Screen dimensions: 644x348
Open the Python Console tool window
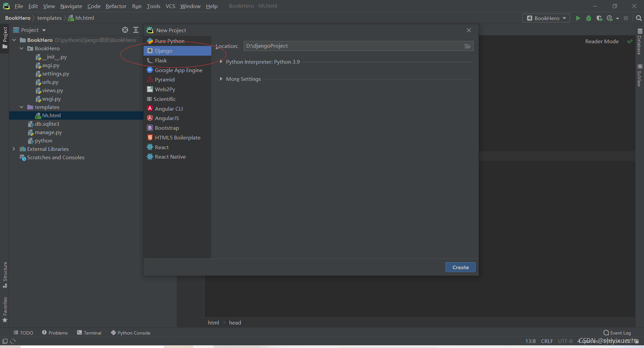click(x=130, y=333)
